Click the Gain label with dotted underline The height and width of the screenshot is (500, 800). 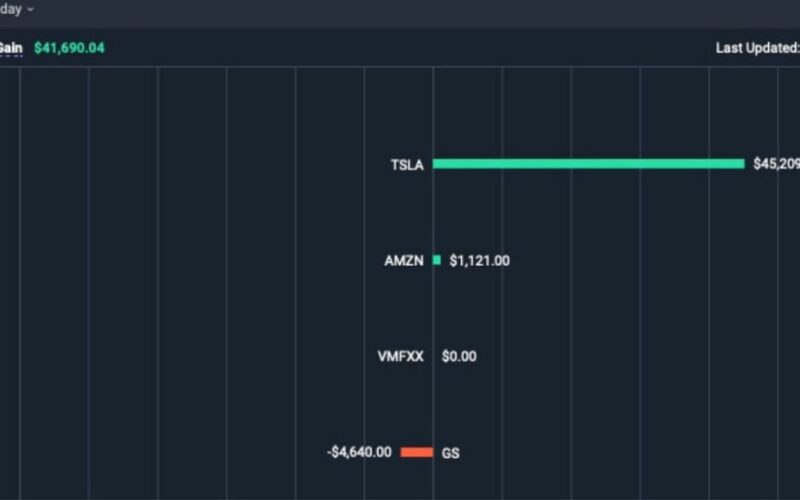pos(11,48)
